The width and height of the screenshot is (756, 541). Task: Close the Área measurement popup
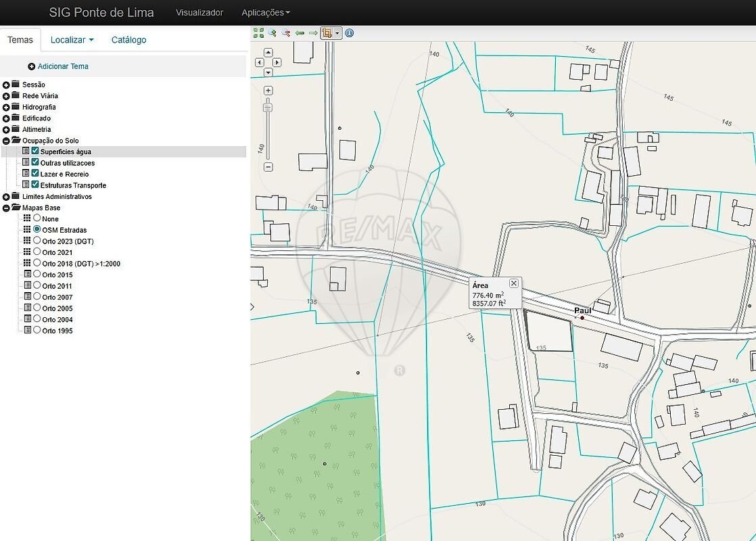click(x=514, y=283)
